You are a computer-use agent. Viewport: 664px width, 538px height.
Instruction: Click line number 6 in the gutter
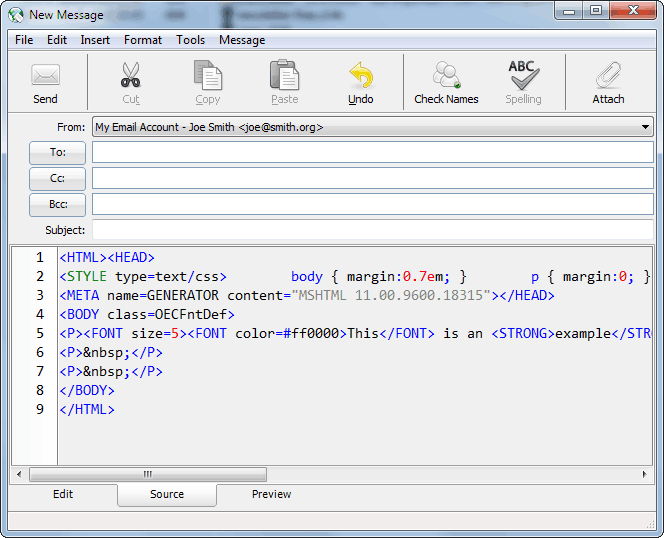40,352
